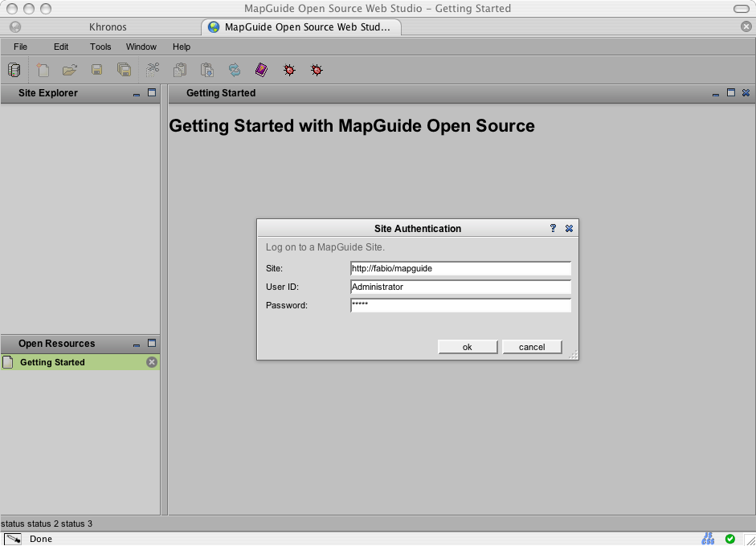Close Getting Started in Open Resources list
This screenshot has width=756, height=546.
(x=152, y=363)
